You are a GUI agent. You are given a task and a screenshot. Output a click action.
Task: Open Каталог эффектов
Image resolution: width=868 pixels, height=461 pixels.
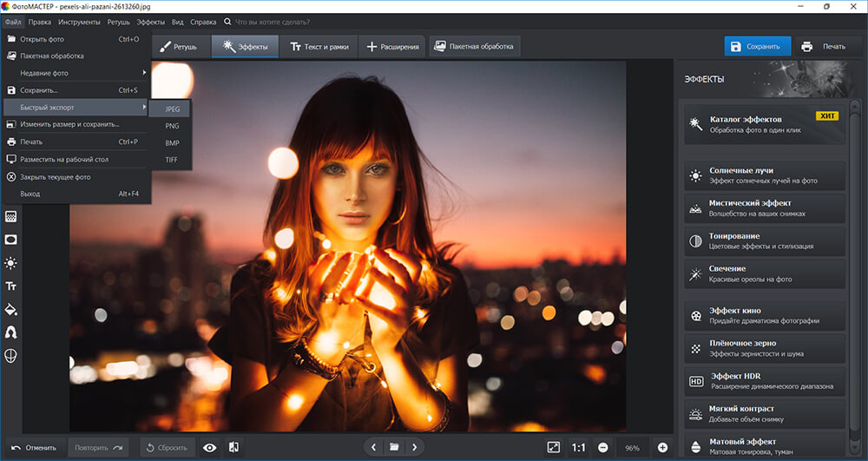(765, 124)
